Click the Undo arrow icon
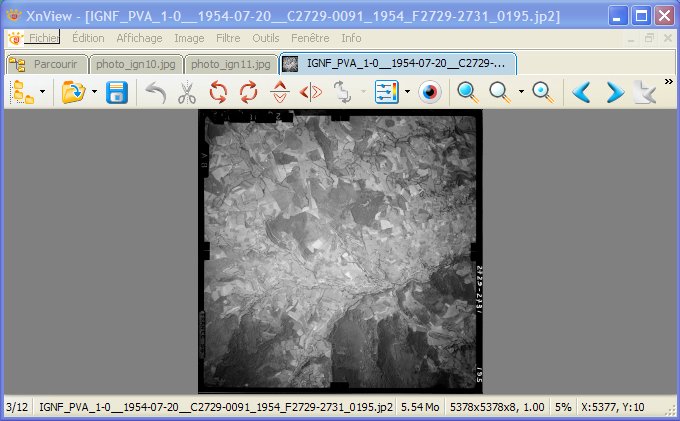The image size is (680, 421). pos(155,93)
